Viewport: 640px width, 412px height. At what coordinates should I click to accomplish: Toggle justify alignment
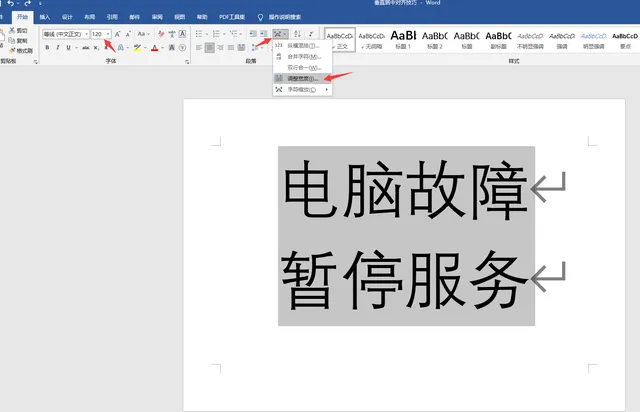click(x=231, y=48)
